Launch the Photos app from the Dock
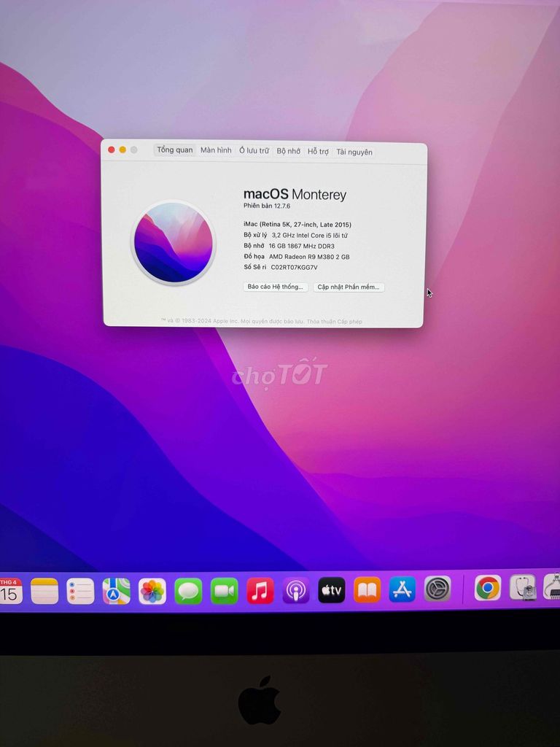 (x=152, y=591)
